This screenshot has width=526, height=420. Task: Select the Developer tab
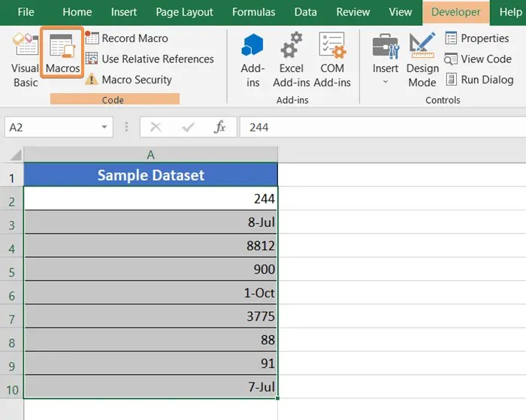[x=456, y=12]
